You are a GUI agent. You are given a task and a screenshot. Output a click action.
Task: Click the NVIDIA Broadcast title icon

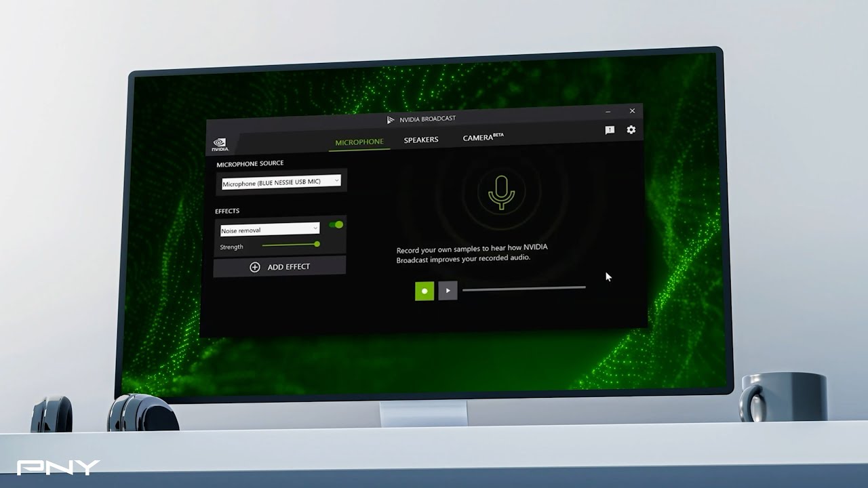pos(391,120)
